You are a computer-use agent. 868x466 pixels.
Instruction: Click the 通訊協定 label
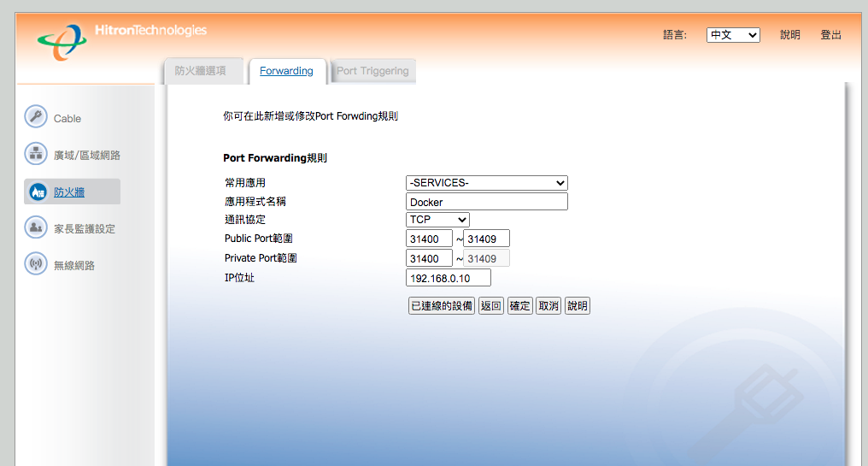[245, 220]
